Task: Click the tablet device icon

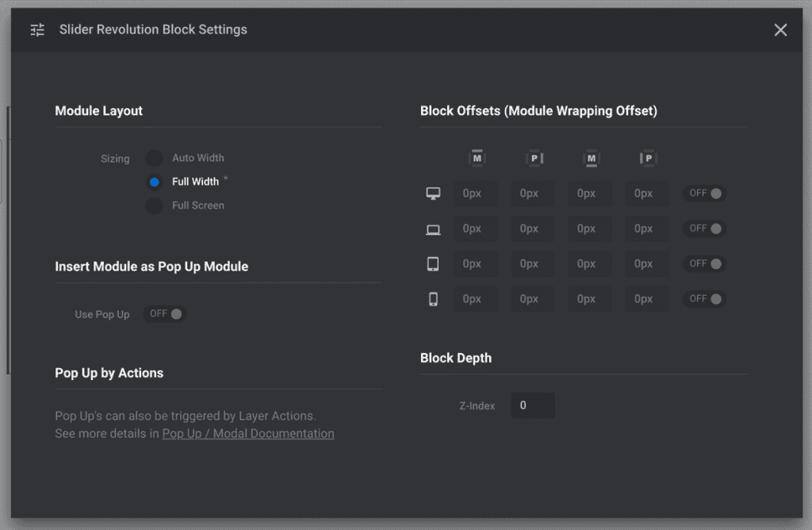Action: tap(433, 263)
